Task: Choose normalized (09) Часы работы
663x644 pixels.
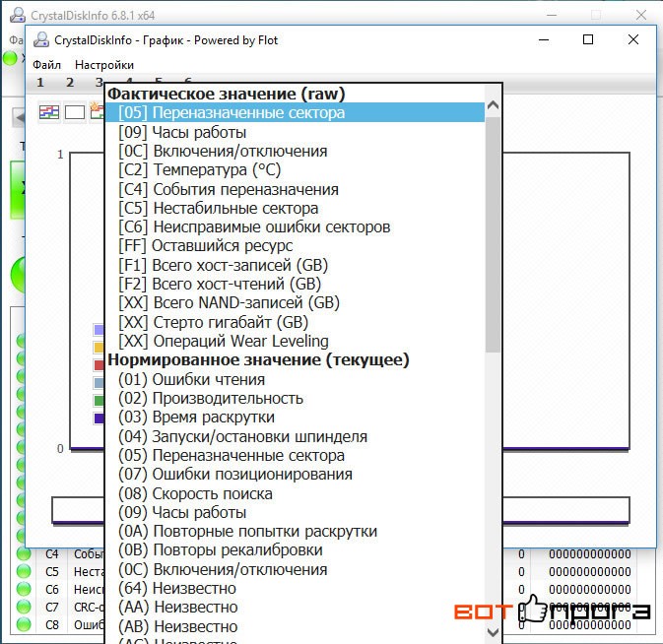Action: pos(295,513)
